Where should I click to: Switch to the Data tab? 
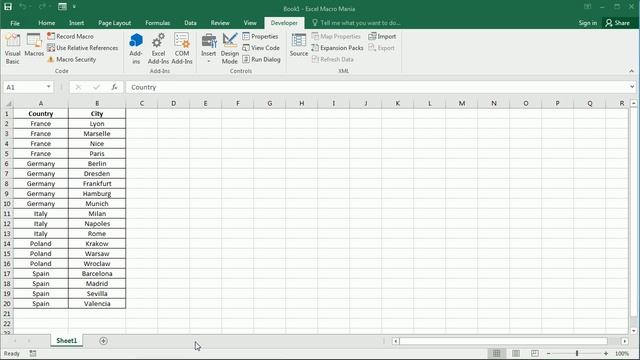click(190, 23)
